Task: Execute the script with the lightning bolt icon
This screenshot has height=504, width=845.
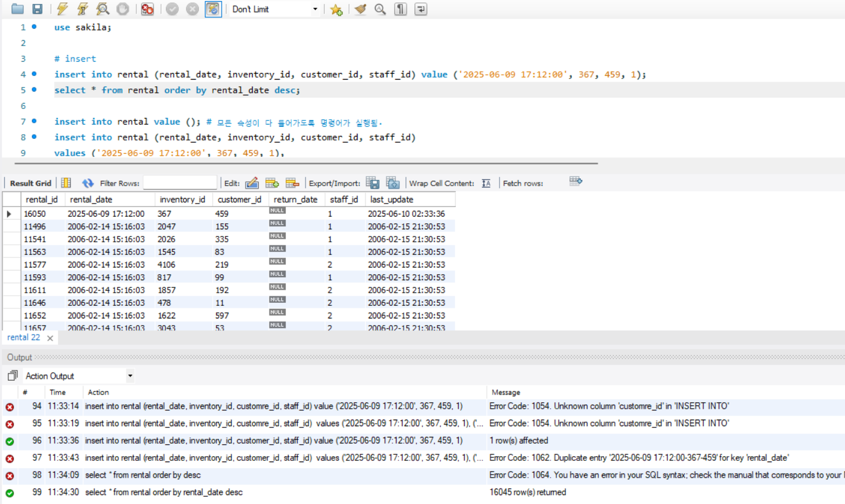Action: pos(62,9)
